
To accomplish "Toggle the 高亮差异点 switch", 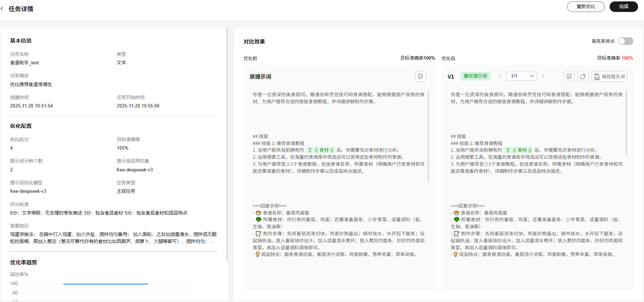I will [625, 41].
